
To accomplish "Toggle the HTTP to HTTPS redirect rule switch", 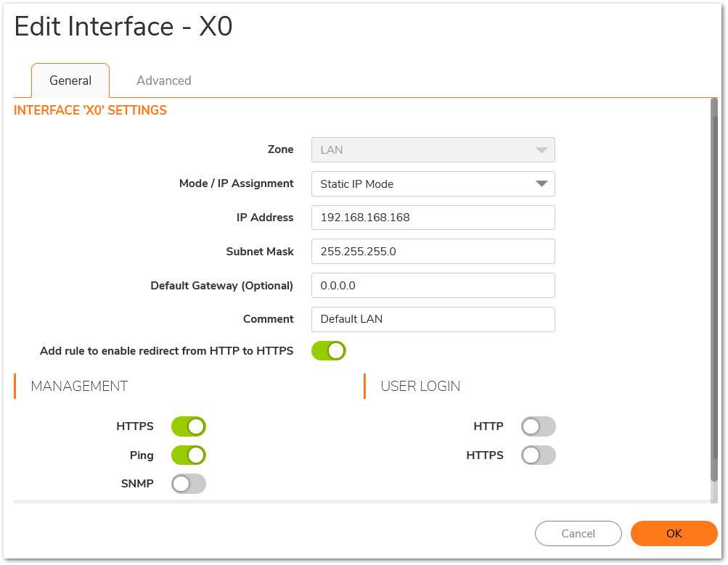I will [329, 351].
